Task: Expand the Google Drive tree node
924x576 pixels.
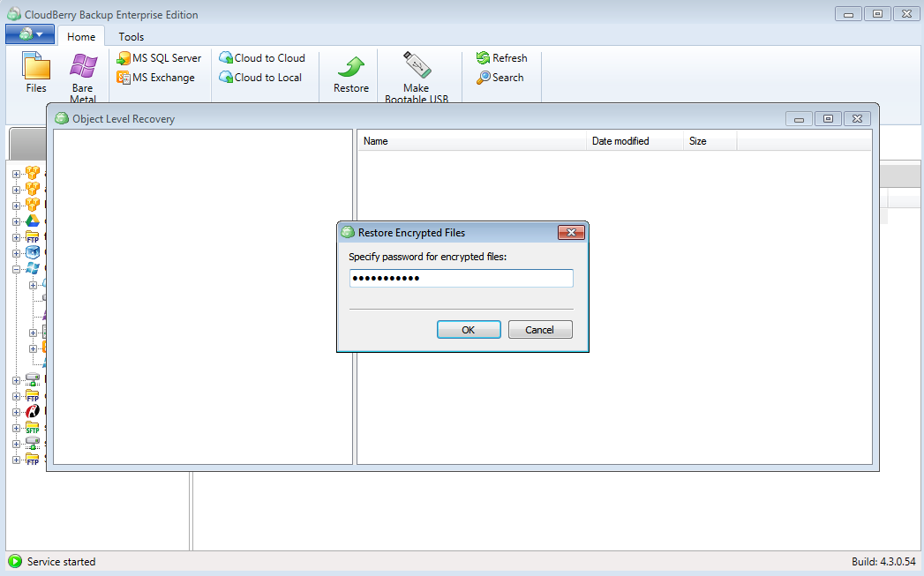Action: click(17, 221)
